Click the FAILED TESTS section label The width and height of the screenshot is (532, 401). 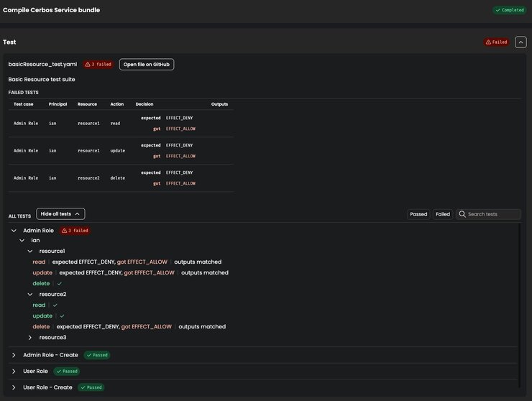24,92
